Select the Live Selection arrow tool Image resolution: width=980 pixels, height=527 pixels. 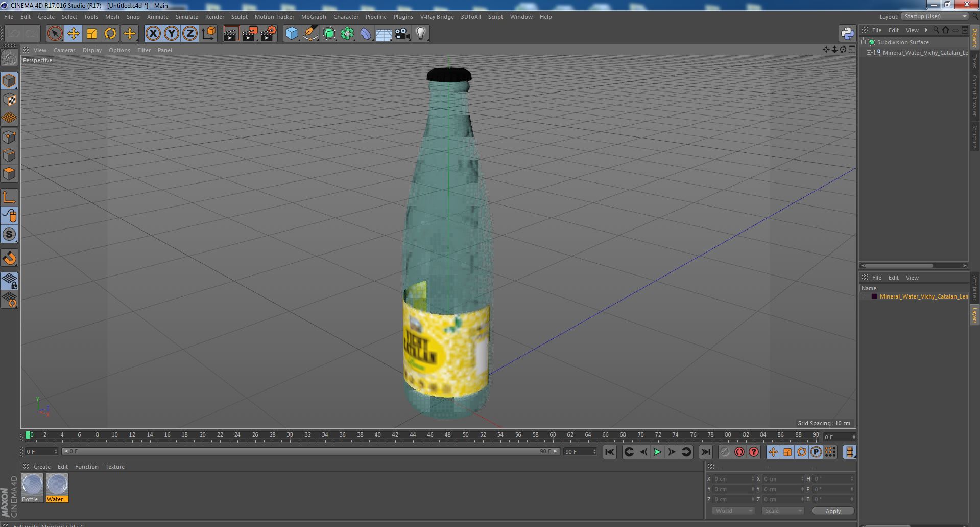pyautogui.click(x=55, y=34)
